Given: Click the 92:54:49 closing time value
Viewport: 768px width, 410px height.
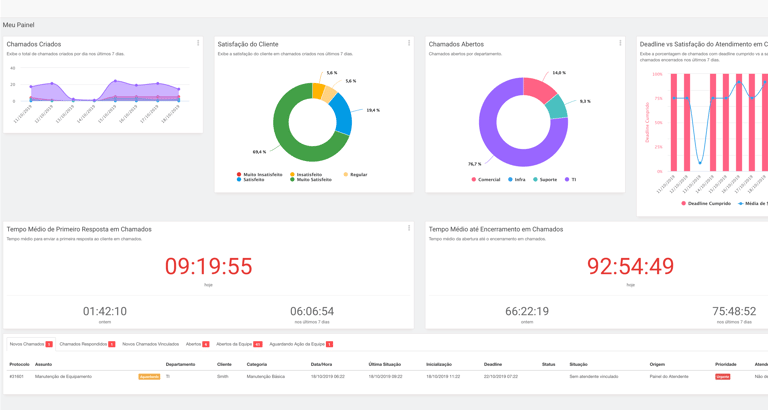Looking at the screenshot, I should point(630,266).
